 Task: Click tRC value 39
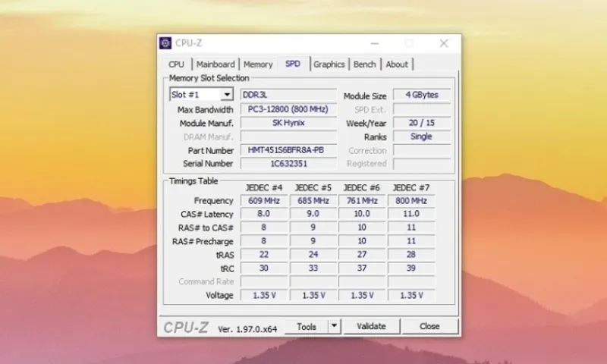pyautogui.click(x=411, y=268)
